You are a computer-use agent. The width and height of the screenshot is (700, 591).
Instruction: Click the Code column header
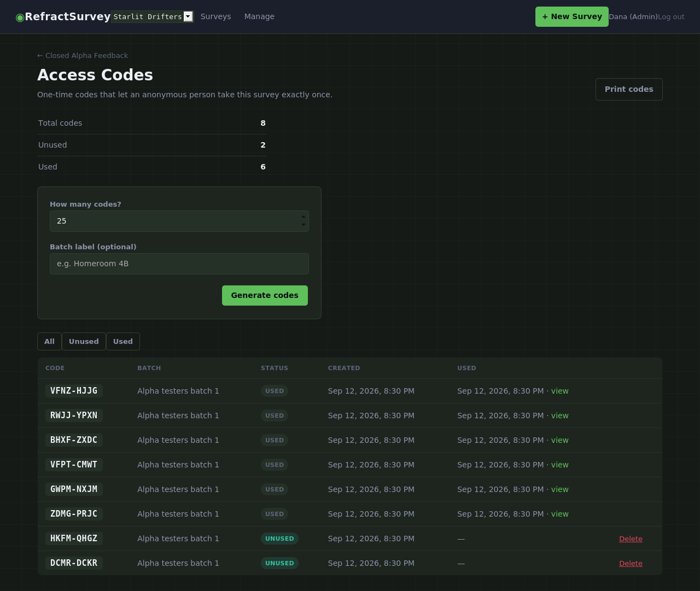55,368
